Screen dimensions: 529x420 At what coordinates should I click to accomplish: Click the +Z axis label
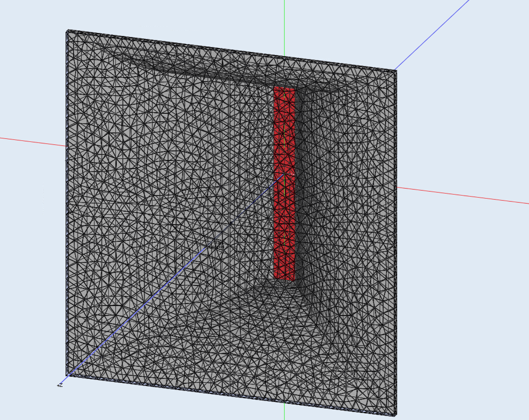pyautogui.click(x=60, y=385)
